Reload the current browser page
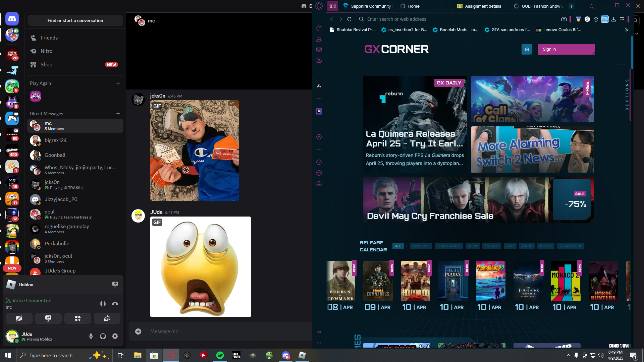This screenshot has height=362, width=644. [x=349, y=19]
